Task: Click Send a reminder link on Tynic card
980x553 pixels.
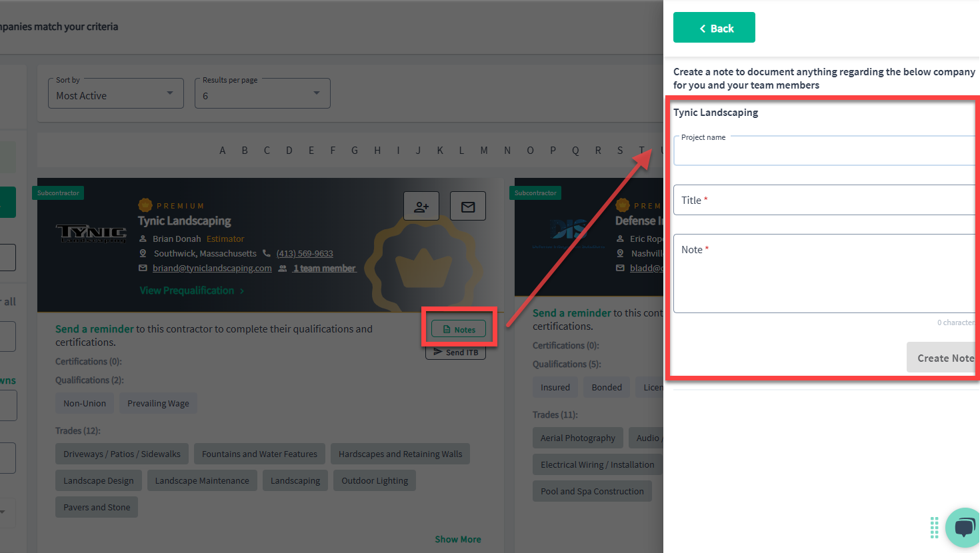Action: [95, 329]
